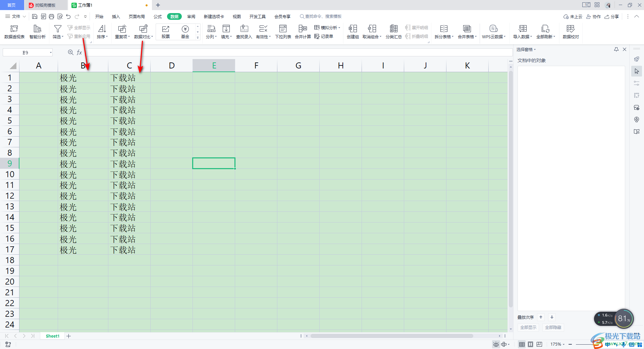Click the 拆分表格 split table icon
The width and height of the screenshot is (644, 349).
pos(444,29)
